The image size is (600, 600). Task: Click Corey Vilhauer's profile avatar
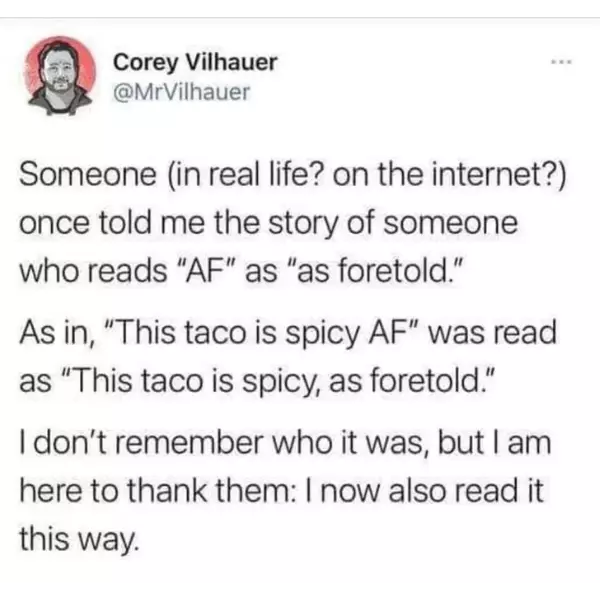pyautogui.click(x=64, y=78)
